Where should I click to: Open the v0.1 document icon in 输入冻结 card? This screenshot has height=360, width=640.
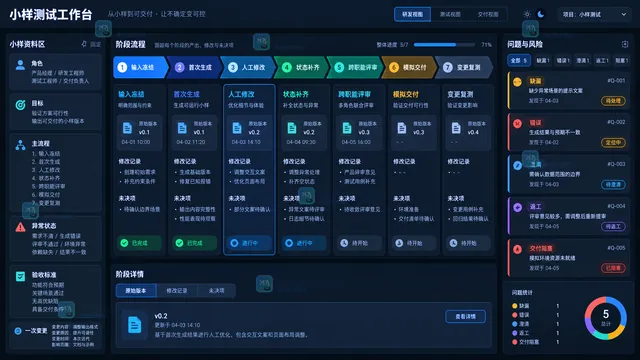pos(127,128)
